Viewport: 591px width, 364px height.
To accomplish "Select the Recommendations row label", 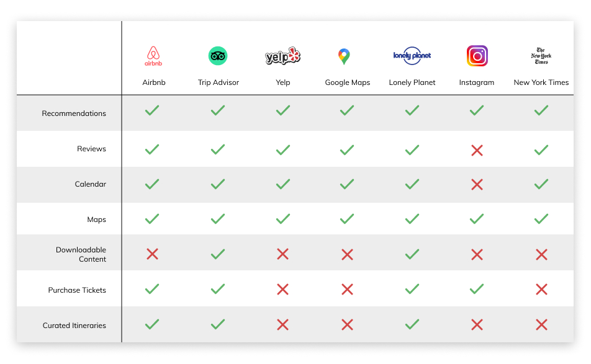I will pos(74,113).
